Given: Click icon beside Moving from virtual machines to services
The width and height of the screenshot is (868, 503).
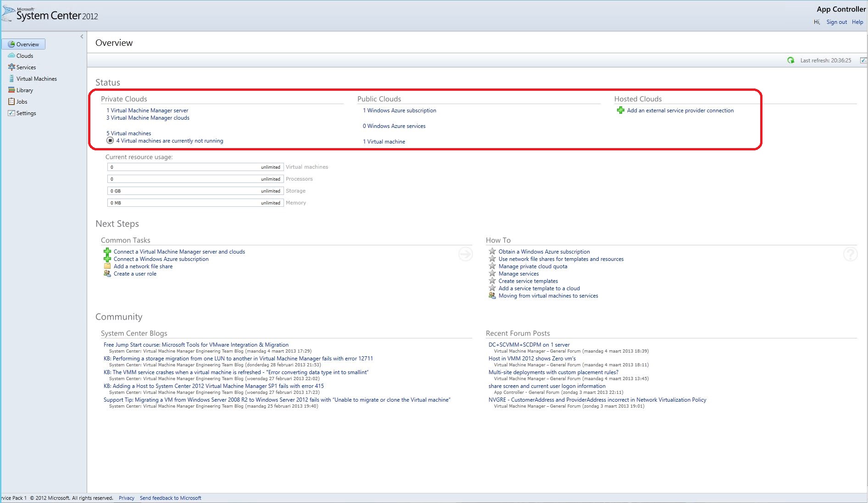Looking at the screenshot, I should click(x=492, y=295).
